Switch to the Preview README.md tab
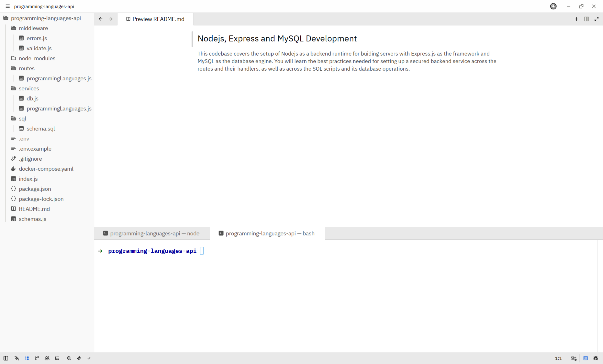The height and width of the screenshot is (364, 603). point(155,19)
